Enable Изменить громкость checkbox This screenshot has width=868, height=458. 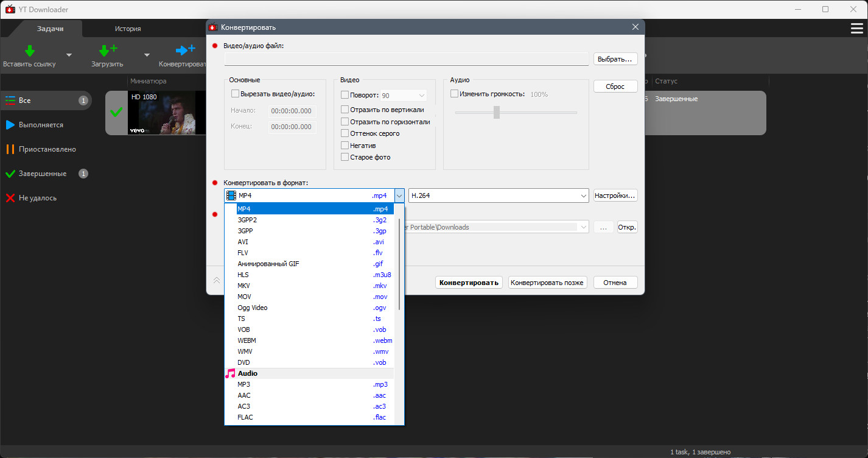454,94
